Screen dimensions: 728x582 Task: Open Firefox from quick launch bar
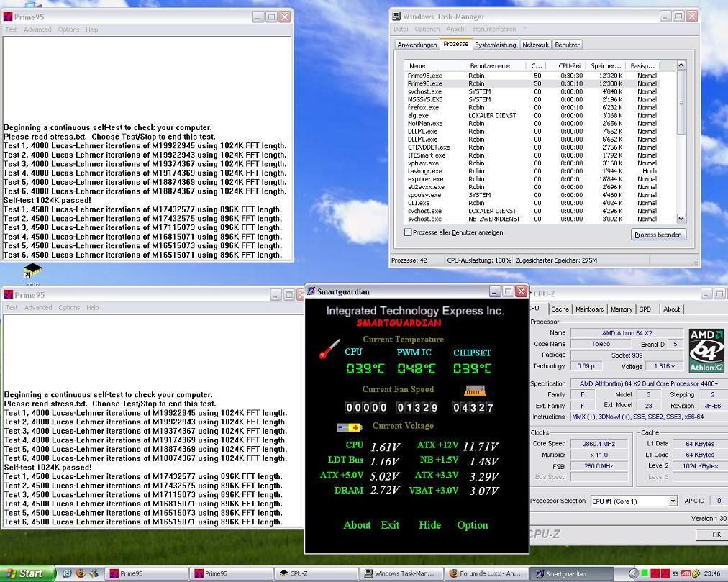pos(81,573)
